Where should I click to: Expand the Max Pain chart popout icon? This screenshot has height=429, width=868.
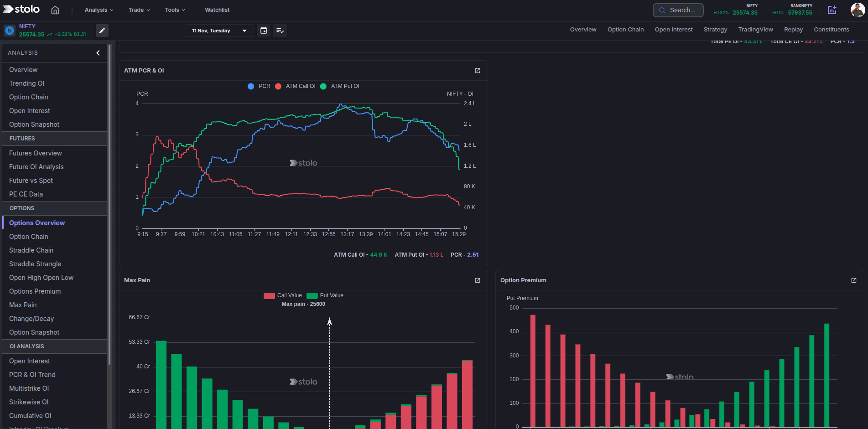[477, 280]
